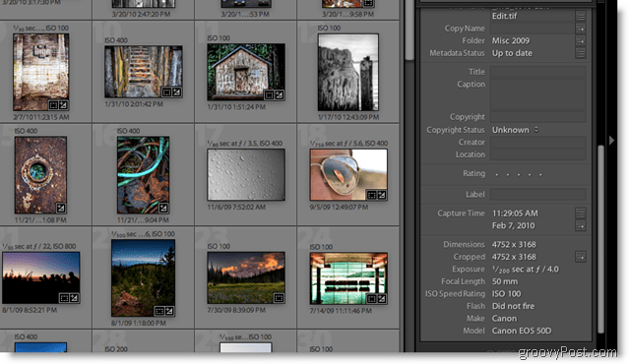
Task: Click crop badge on 1/31/10 1:51:24 PM cabin photo
Action: point(269,95)
